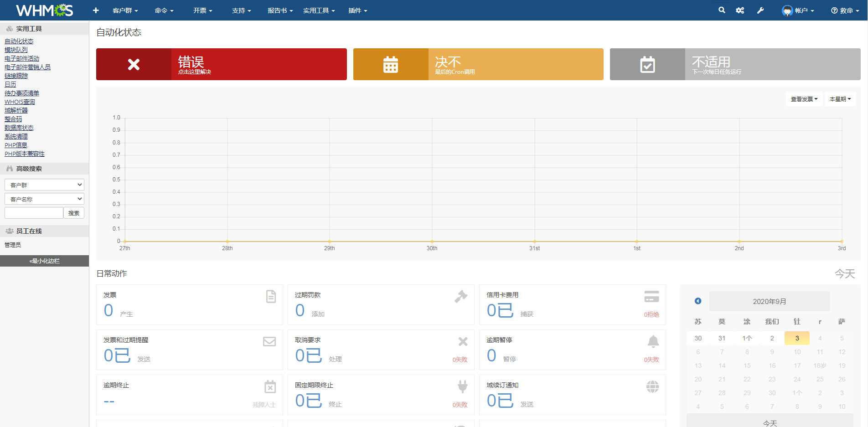Click the X icon on the 错误 banner
This screenshot has width=868, height=427.
[x=133, y=64]
